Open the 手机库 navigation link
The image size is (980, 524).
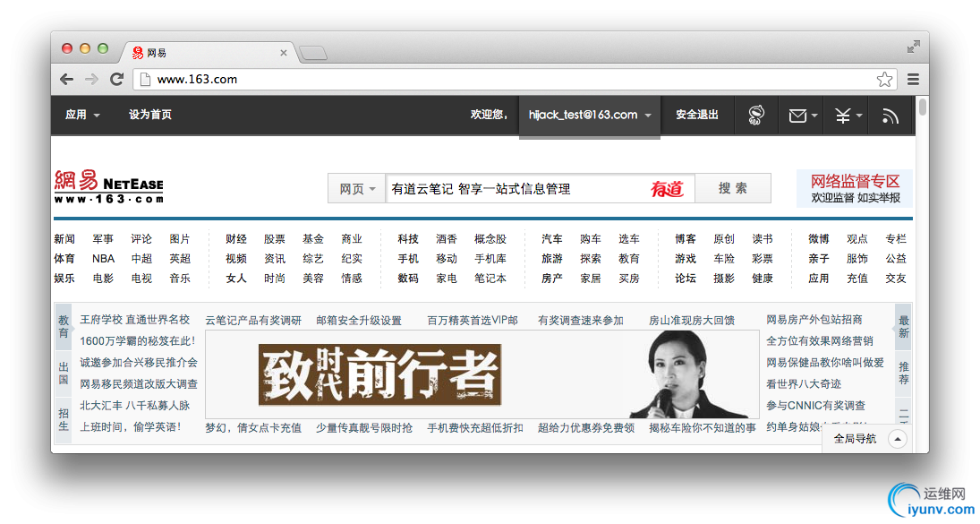tap(490, 258)
